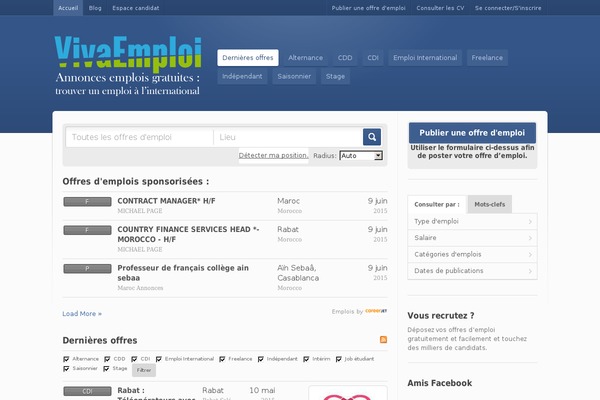
Task: Toggle the Job étudiant filter checkbox
Action: 338,359
